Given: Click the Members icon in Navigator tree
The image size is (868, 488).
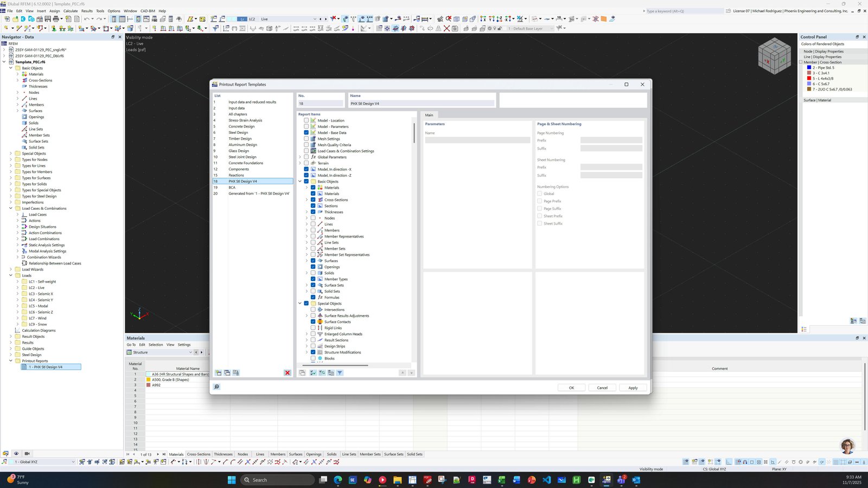Looking at the screenshot, I should point(24,105).
